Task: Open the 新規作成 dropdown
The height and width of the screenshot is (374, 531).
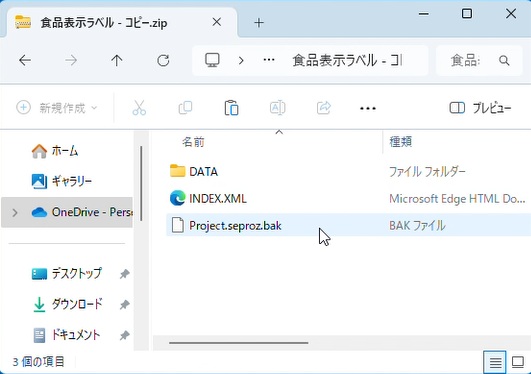Action: (57, 108)
